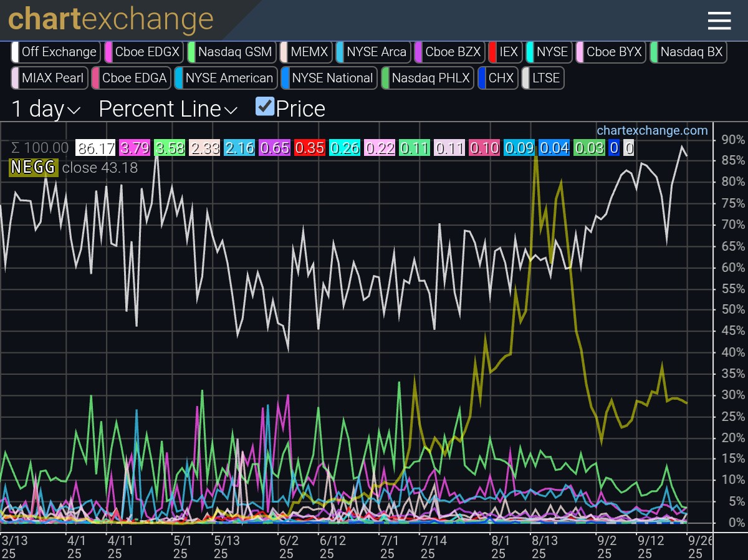This screenshot has width=748, height=560.
Task: Toggle the LTSE legend item
Action: (542, 78)
